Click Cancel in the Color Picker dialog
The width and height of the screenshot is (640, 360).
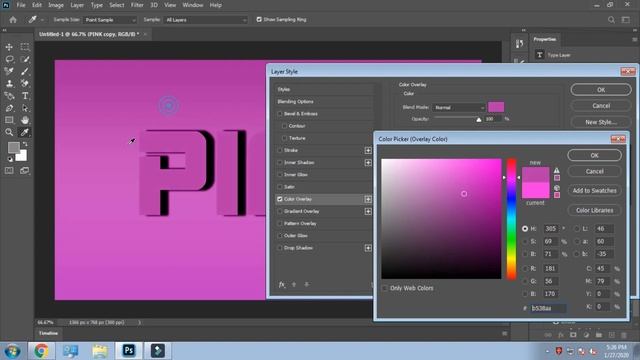[594, 171]
